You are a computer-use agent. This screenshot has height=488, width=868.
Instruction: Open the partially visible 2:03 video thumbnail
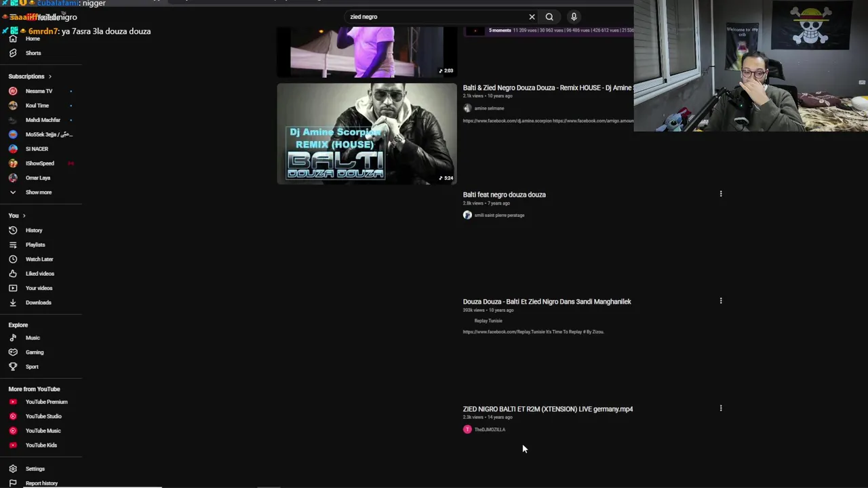pyautogui.click(x=367, y=52)
